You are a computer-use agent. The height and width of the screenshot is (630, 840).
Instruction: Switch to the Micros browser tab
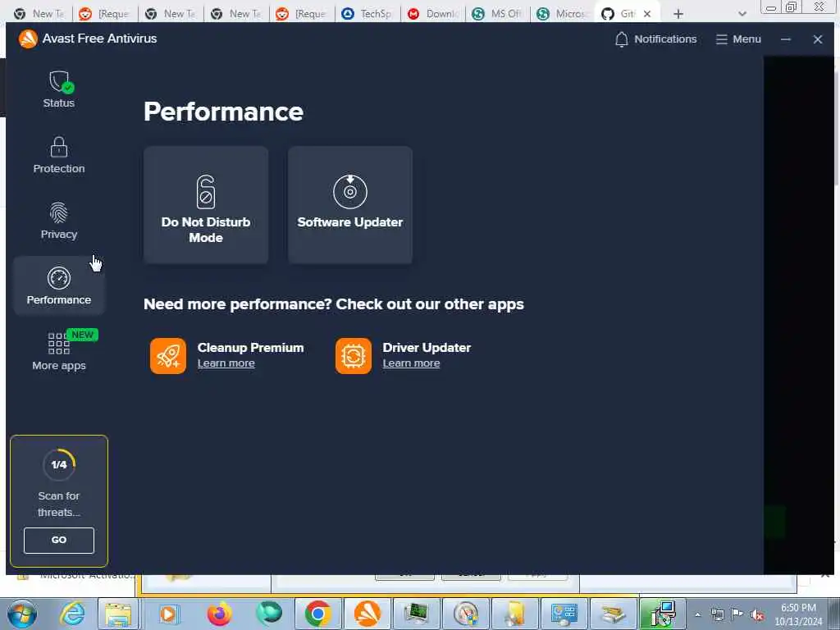point(564,13)
